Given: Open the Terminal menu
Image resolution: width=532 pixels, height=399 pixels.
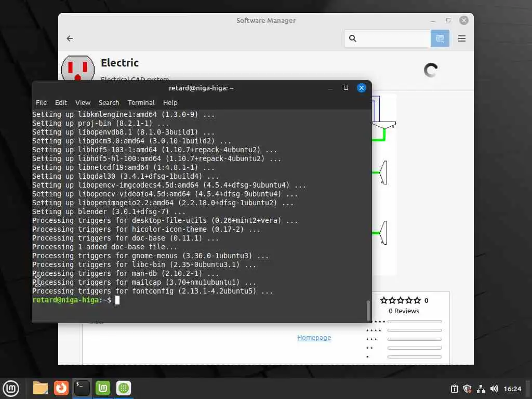Looking at the screenshot, I should pos(141,102).
